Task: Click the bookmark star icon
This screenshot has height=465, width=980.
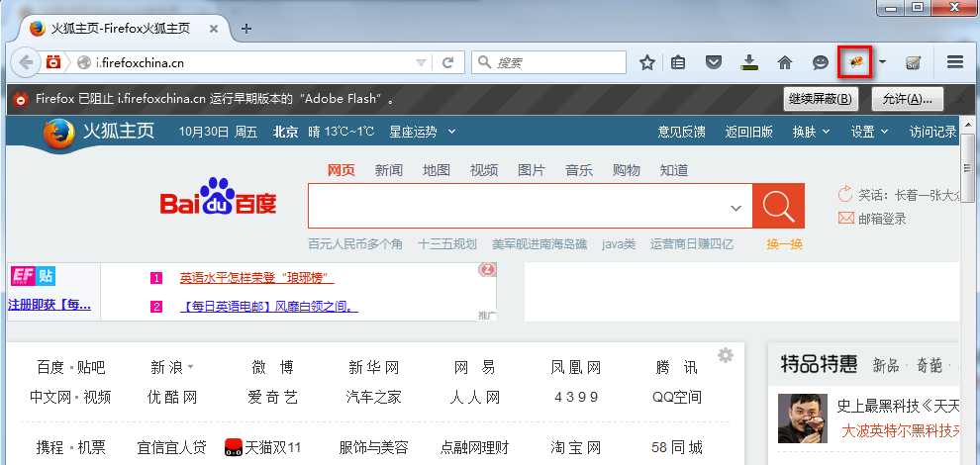Action: tap(647, 62)
